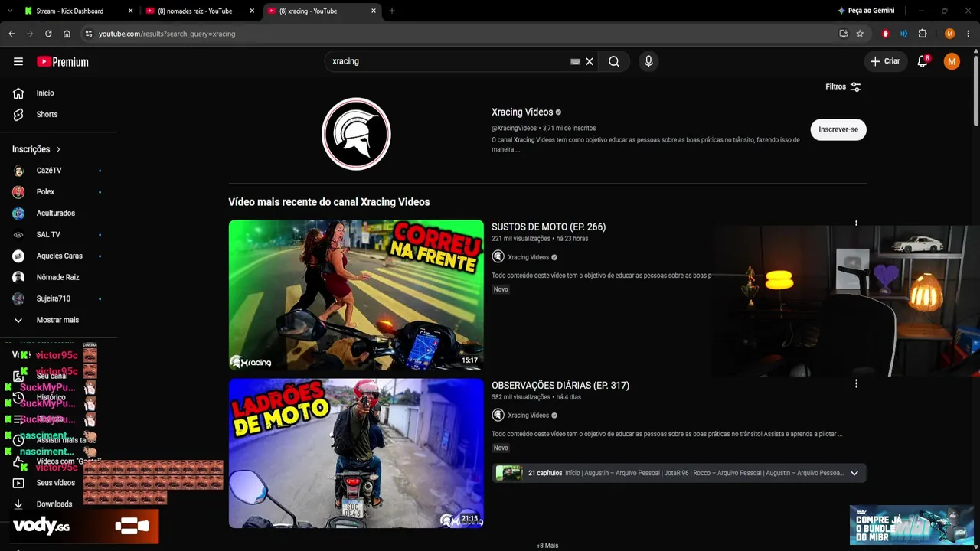Expand the +8 Mais videos link
This screenshot has width=980, height=551.
coord(547,546)
